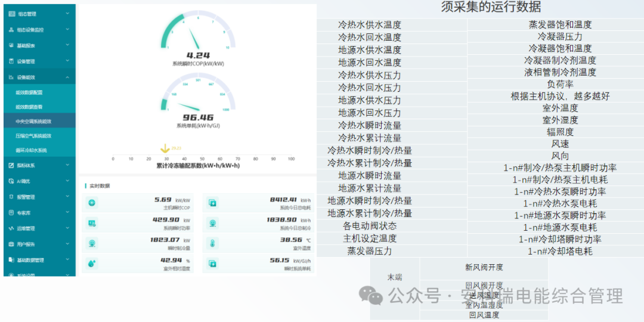Collapse the 设备能效 menu chevron

coord(67,77)
